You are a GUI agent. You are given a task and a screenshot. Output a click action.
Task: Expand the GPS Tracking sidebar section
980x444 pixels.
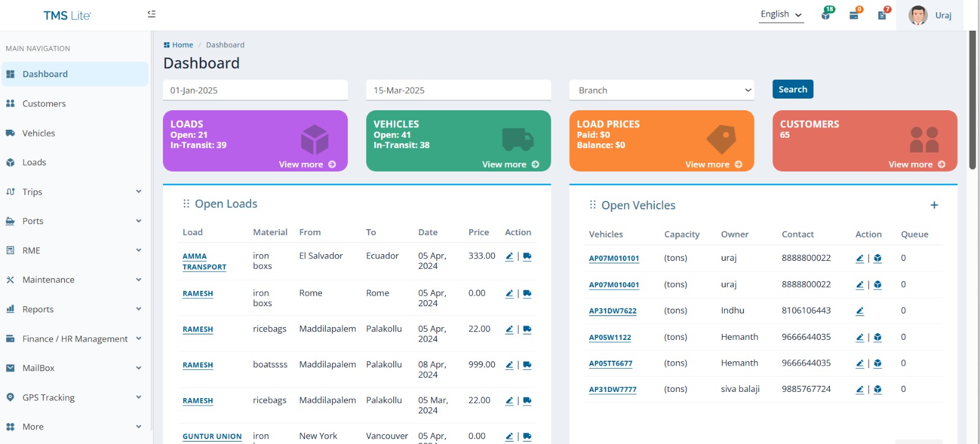75,397
